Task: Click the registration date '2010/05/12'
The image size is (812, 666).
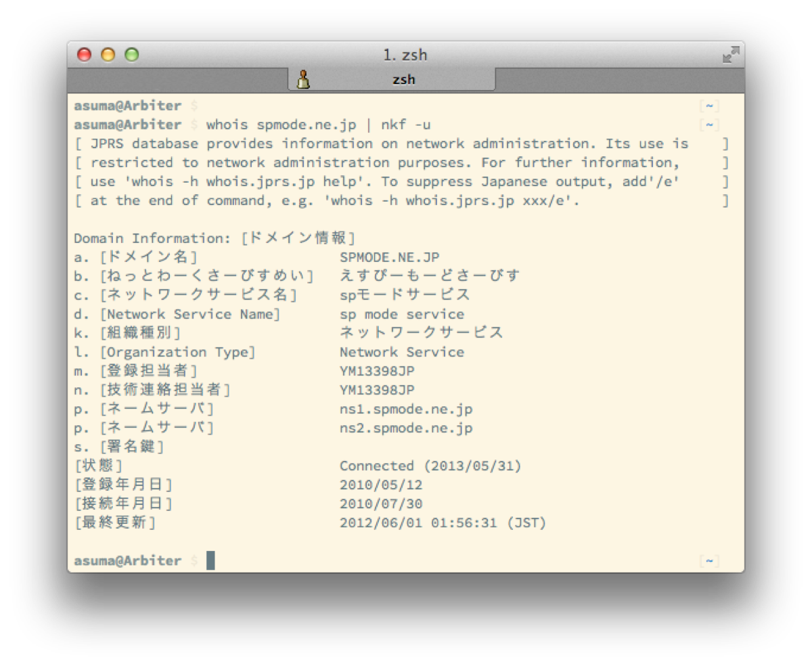Action: pyautogui.click(x=381, y=485)
